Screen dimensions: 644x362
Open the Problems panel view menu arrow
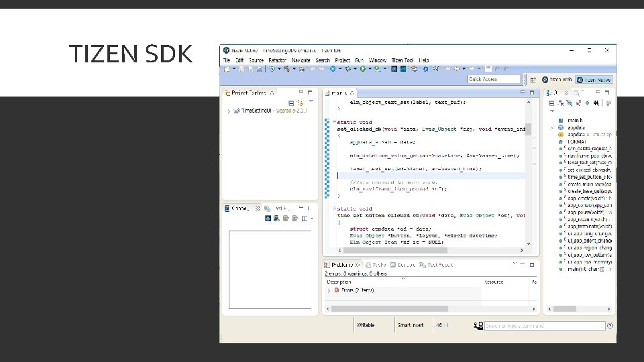pyautogui.click(x=515, y=263)
